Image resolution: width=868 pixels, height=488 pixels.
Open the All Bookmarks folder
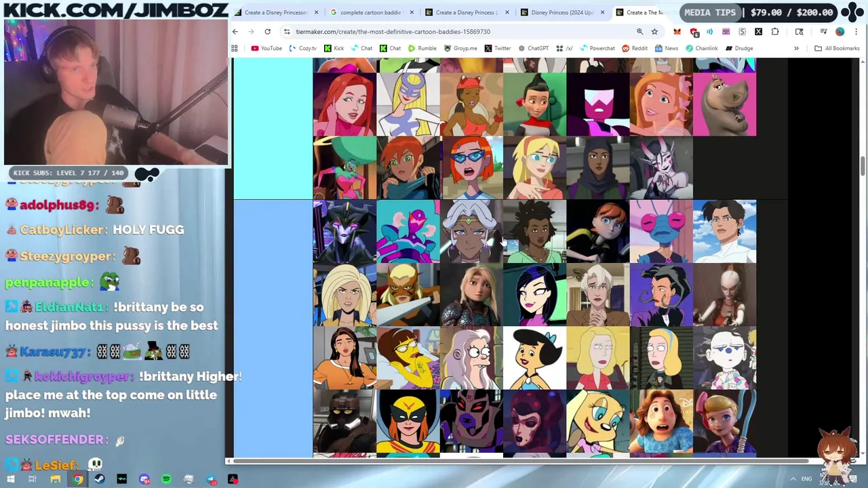pyautogui.click(x=837, y=48)
